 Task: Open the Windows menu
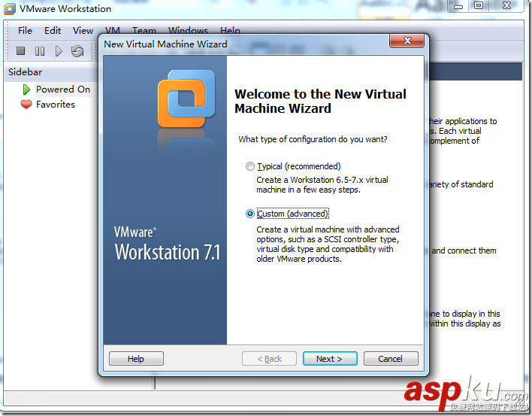click(188, 30)
